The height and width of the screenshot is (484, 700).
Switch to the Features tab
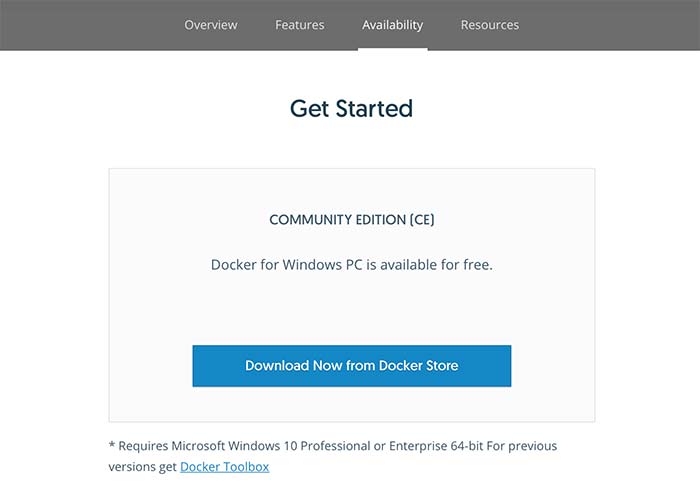click(x=300, y=25)
